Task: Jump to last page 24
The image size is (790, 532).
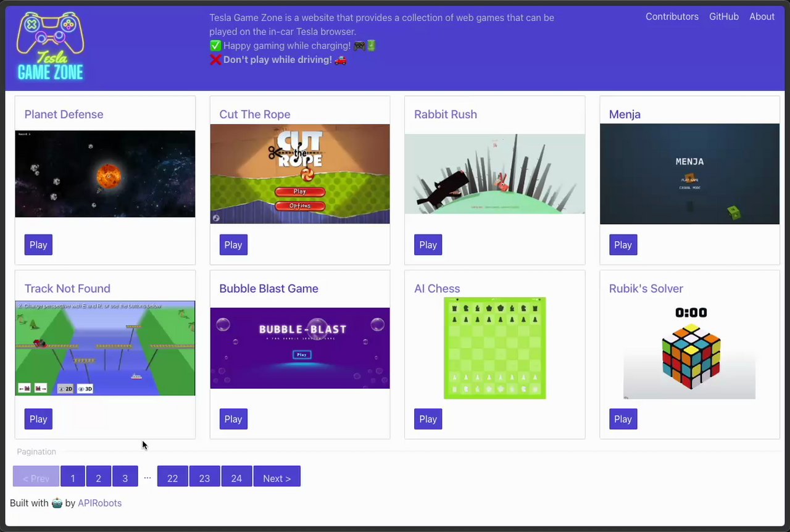Action: click(236, 476)
